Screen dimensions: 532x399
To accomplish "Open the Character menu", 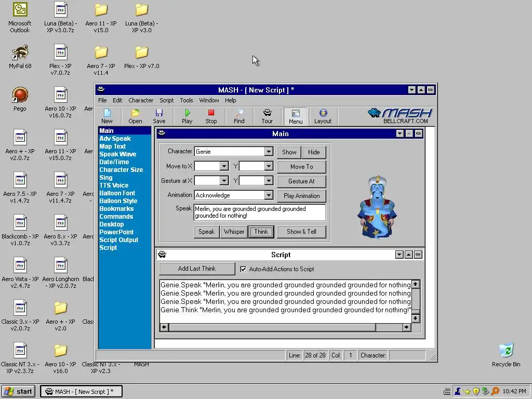I will coord(141,100).
